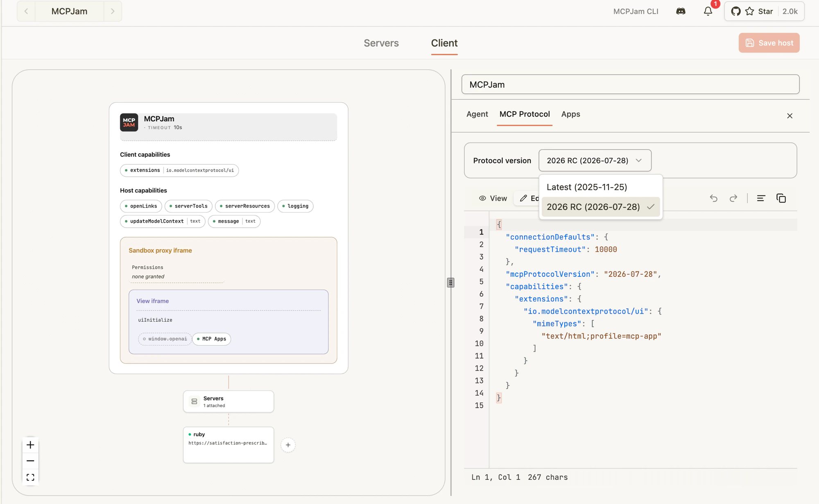Fit canvas to view
The image size is (819, 504).
[x=30, y=477]
